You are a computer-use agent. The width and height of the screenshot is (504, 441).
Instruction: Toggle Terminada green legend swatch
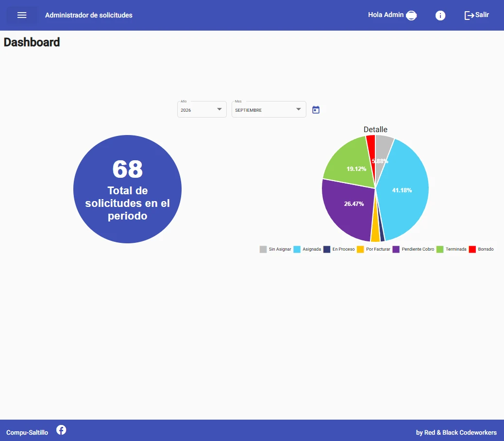point(440,249)
